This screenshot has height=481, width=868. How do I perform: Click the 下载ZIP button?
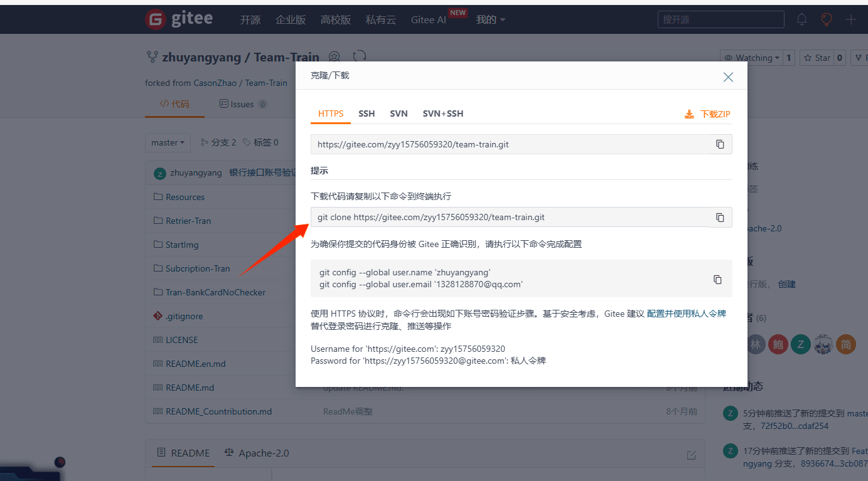[707, 114]
